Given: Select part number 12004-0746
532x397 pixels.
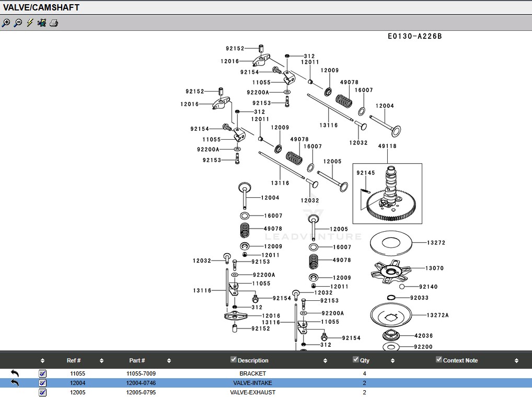Looking at the screenshot, I should (x=141, y=383).
